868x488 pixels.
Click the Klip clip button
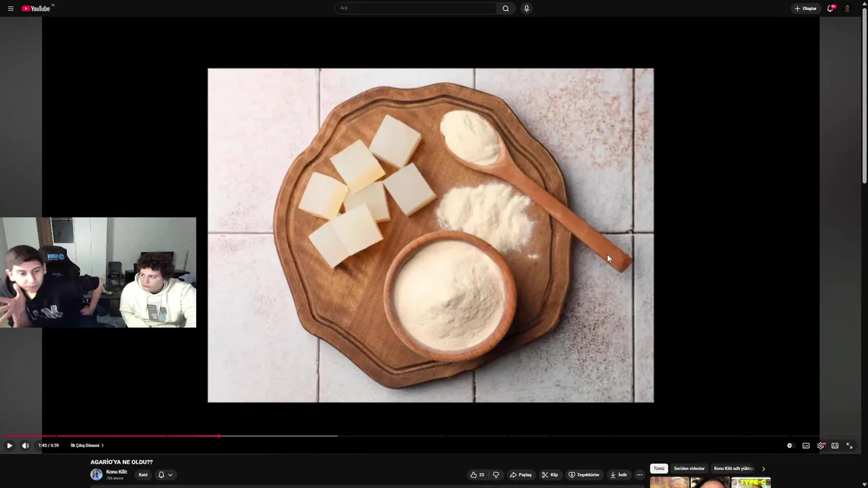550,474
